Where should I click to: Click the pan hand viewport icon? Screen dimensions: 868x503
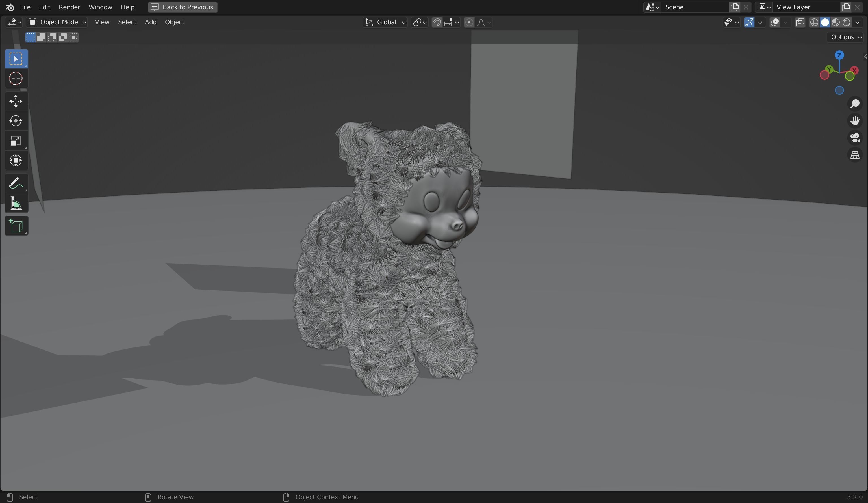(x=855, y=121)
